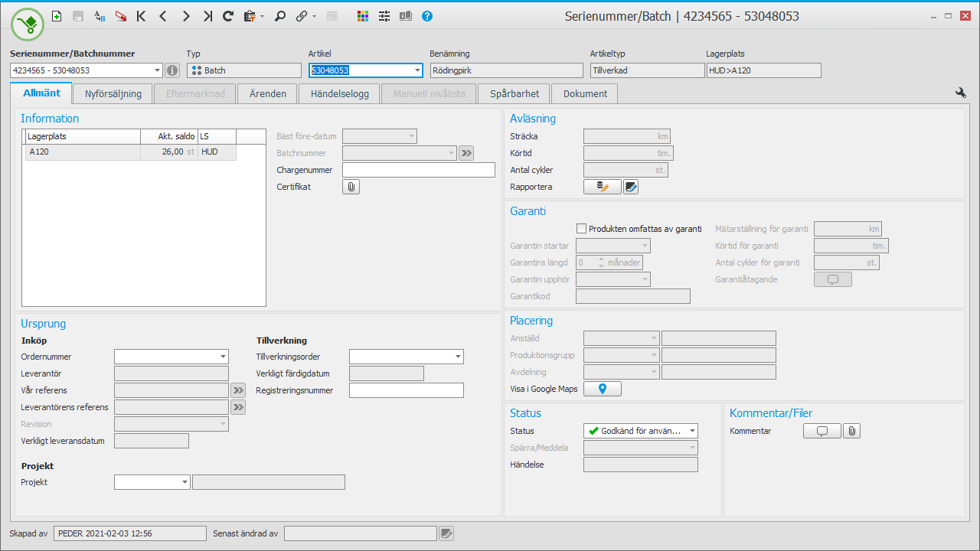980x551 pixels.
Task: Go to the next record arrow
Action: [186, 16]
